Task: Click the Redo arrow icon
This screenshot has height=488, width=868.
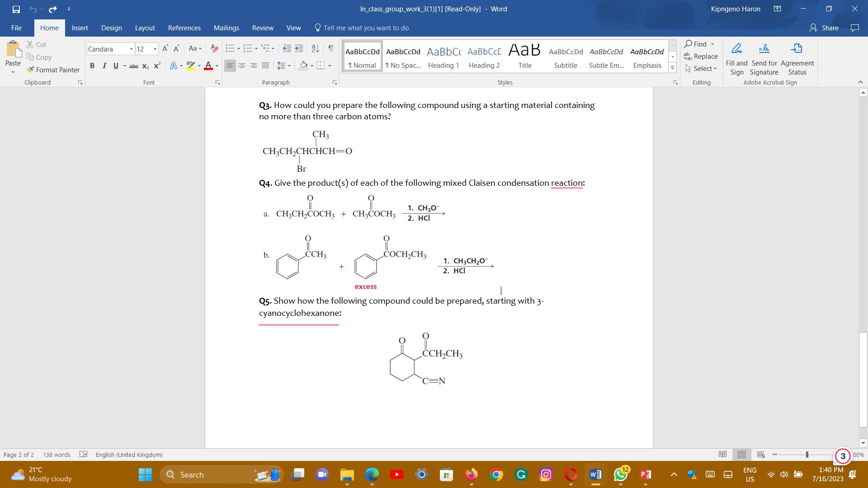Action: (x=53, y=9)
